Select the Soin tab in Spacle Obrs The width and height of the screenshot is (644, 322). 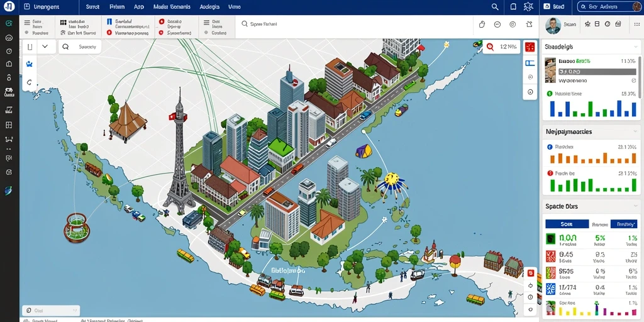tap(567, 224)
